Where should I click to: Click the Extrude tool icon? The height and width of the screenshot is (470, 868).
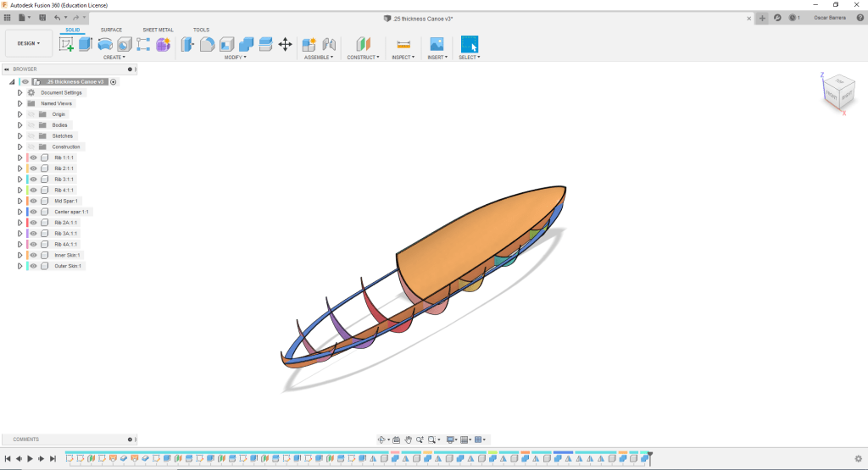pyautogui.click(x=85, y=44)
